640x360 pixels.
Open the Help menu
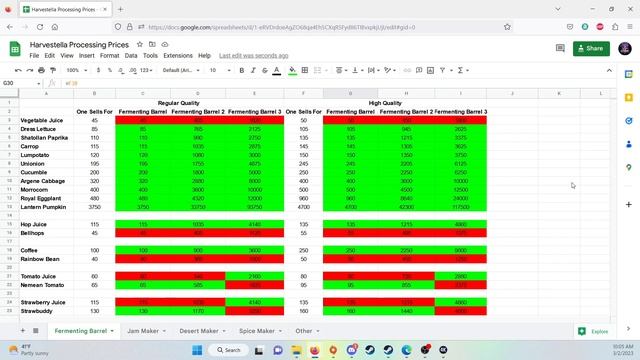(x=204, y=56)
